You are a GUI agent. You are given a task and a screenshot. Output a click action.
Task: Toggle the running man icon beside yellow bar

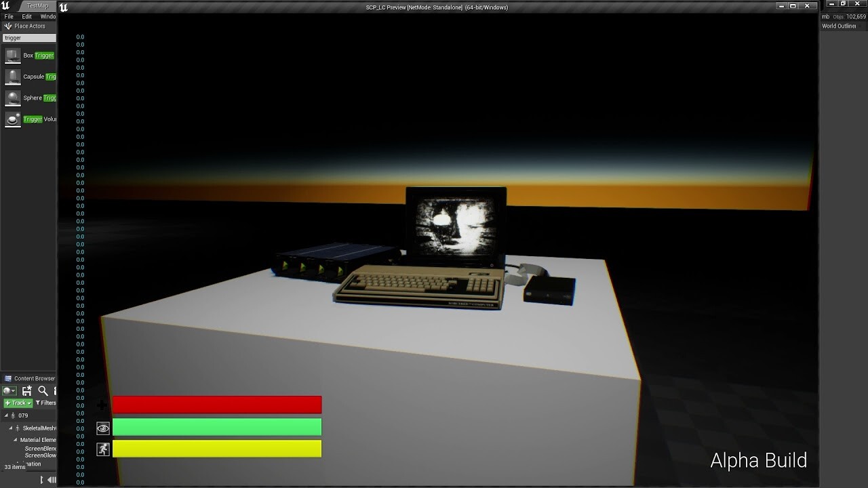click(x=102, y=448)
